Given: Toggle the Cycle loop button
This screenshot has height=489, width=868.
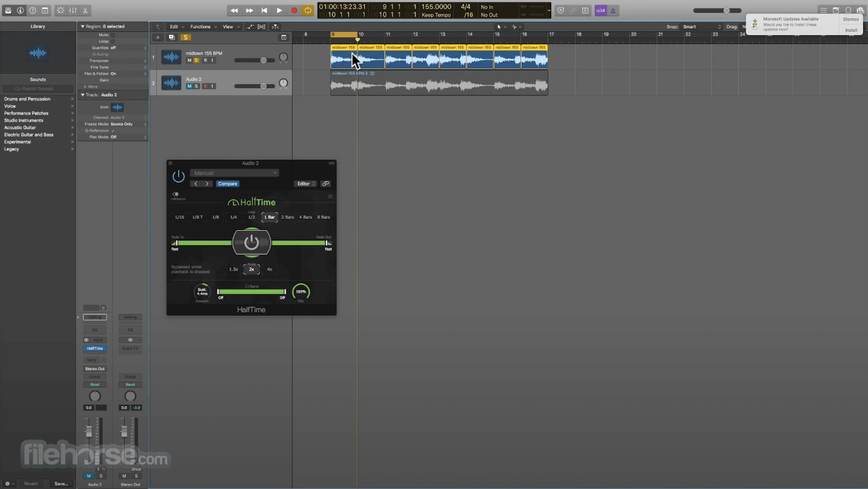Looking at the screenshot, I should [308, 10].
